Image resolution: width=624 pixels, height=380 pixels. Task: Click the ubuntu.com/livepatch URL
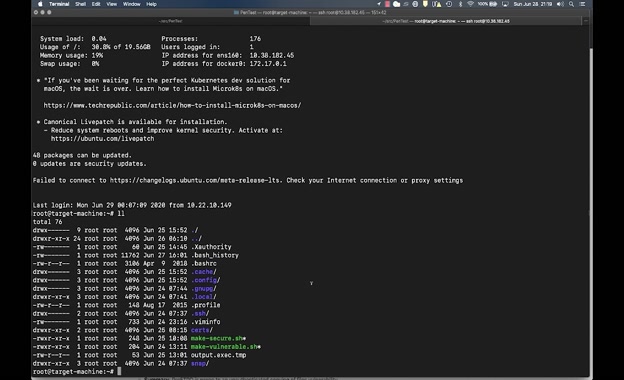click(102, 138)
